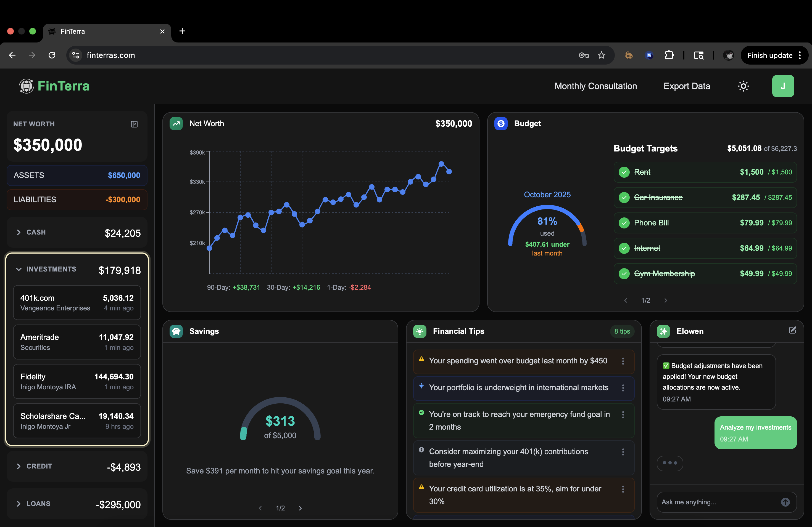The width and height of the screenshot is (812, 527).
Task: Click the Ask me anything input field
Action: point(716,502)
